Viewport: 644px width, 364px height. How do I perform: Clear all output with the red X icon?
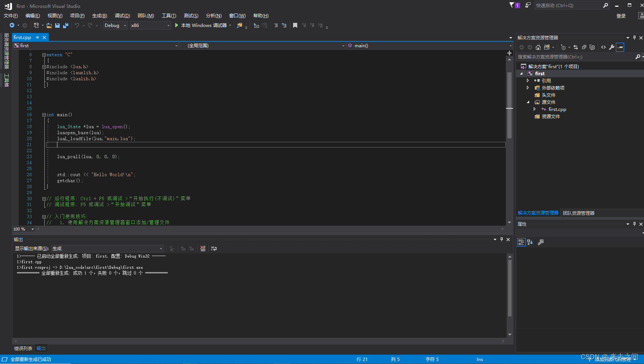[x=203, y=249]
